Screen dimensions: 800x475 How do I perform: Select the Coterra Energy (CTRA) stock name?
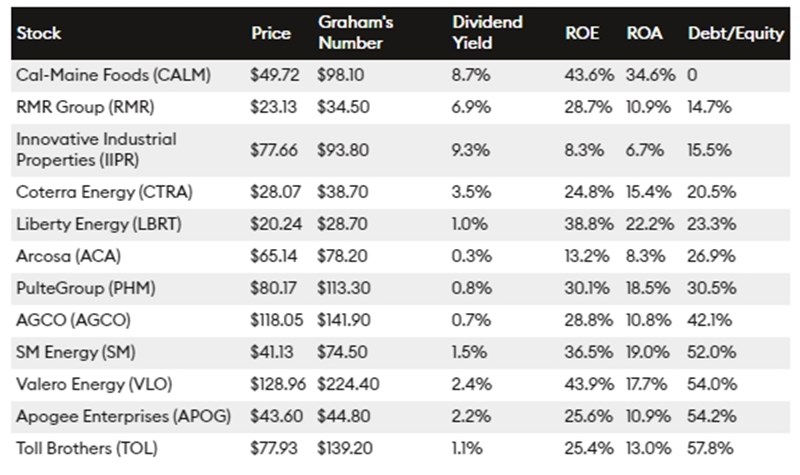[x=90, y=190]
